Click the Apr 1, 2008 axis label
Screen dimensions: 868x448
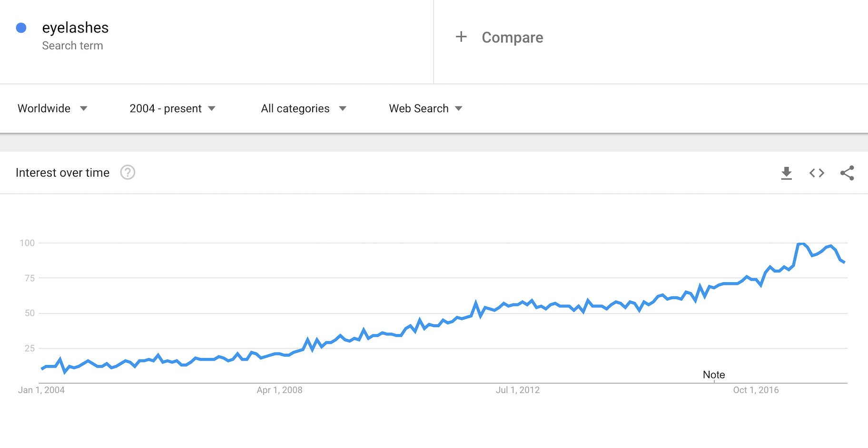(x=279, y=390)
